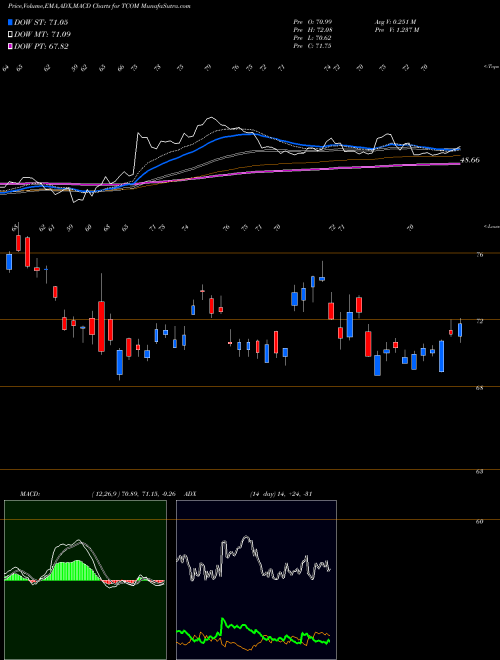The image size is (500, 660).
Task: Open the green MACD histogram panel
Action: point(85,580)
